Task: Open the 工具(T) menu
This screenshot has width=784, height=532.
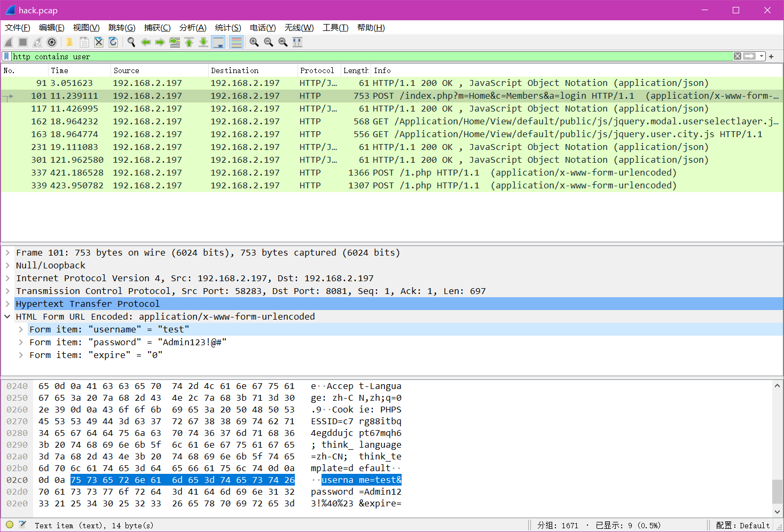Action: coord(335,28)
